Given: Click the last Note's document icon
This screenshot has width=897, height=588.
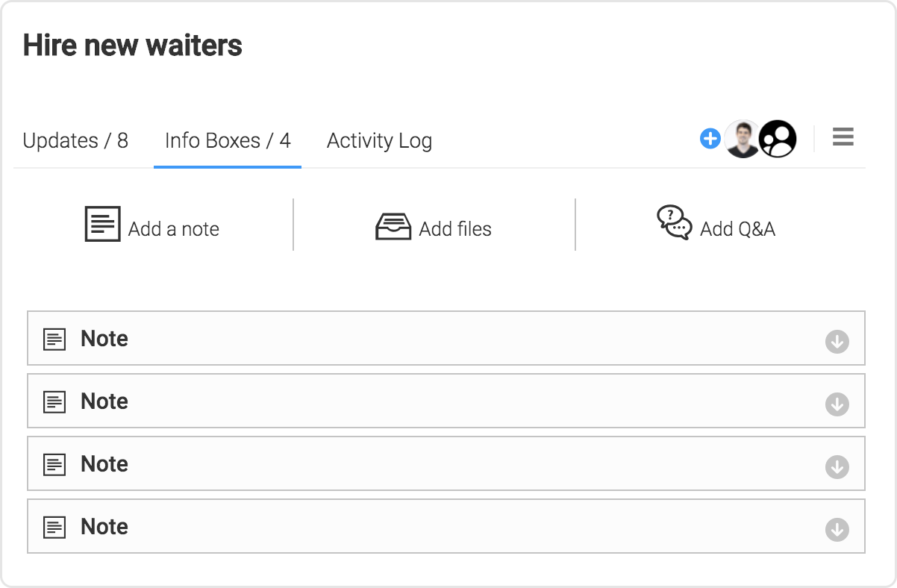Looking at the screenshot, I should pos(54,528).
